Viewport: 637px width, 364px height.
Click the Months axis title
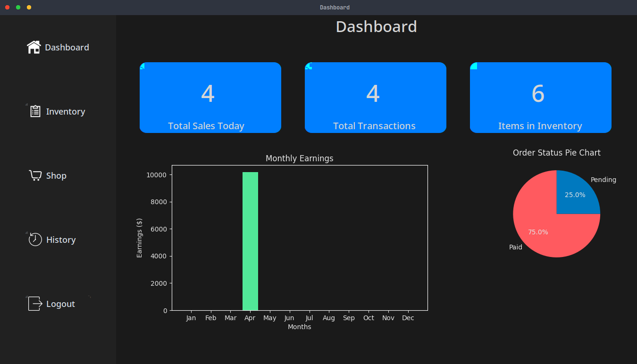(300, 327)
